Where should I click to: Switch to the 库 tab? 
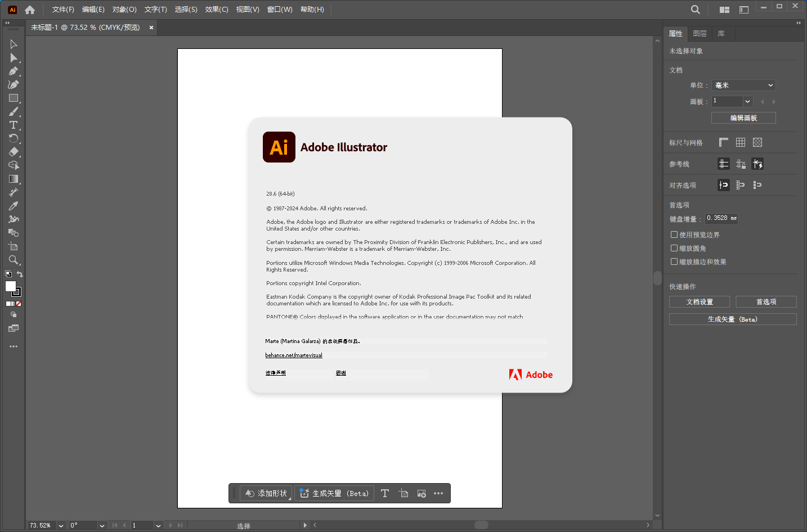coord(721,34)
